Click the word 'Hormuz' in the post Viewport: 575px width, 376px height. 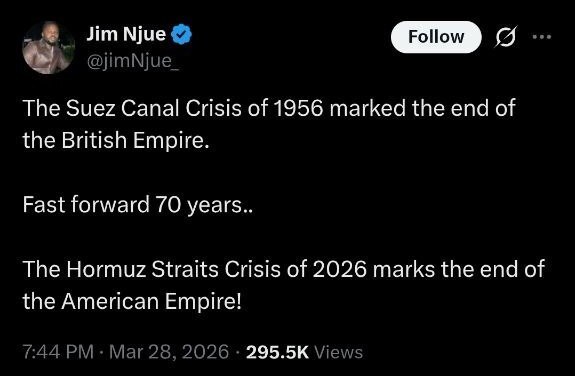(106, 269)
